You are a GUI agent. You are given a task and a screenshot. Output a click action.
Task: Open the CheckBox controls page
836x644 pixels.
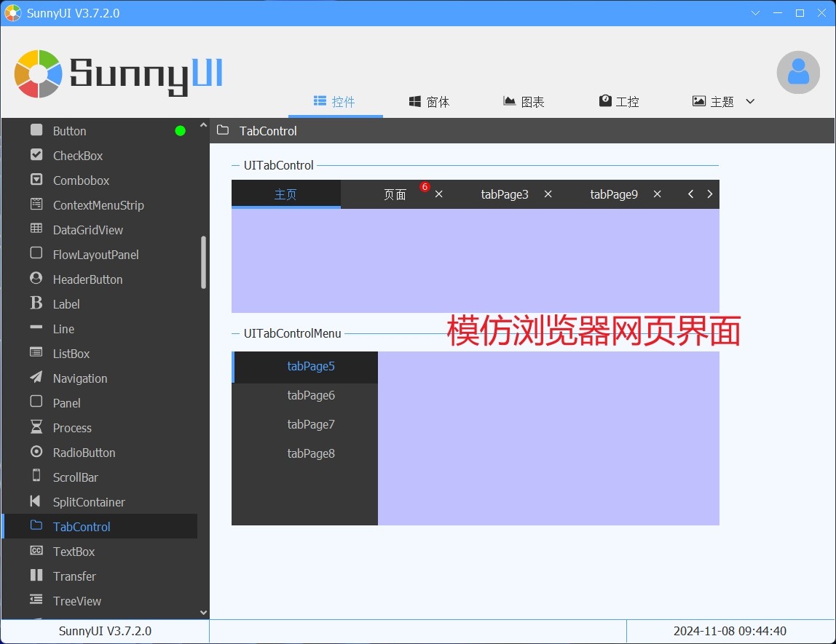pos(77,156)
